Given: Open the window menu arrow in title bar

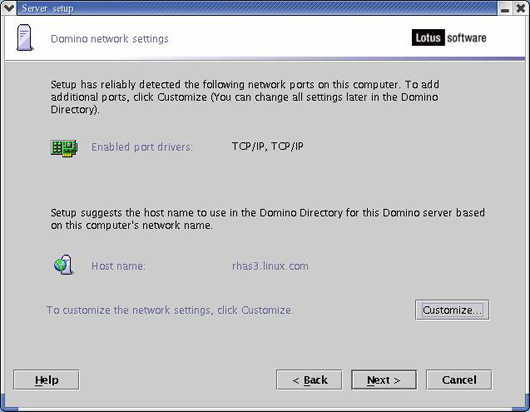Looking at the screenshot, I should click(8, 8).
